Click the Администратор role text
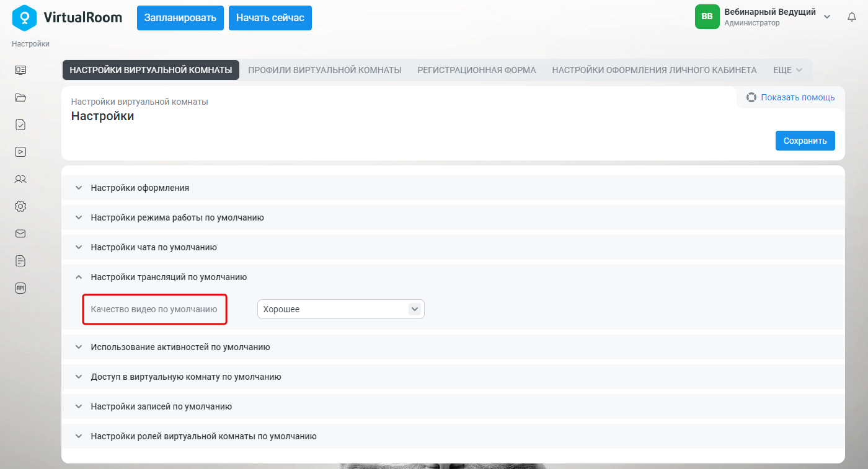868x469 pixels. point(752,23)
